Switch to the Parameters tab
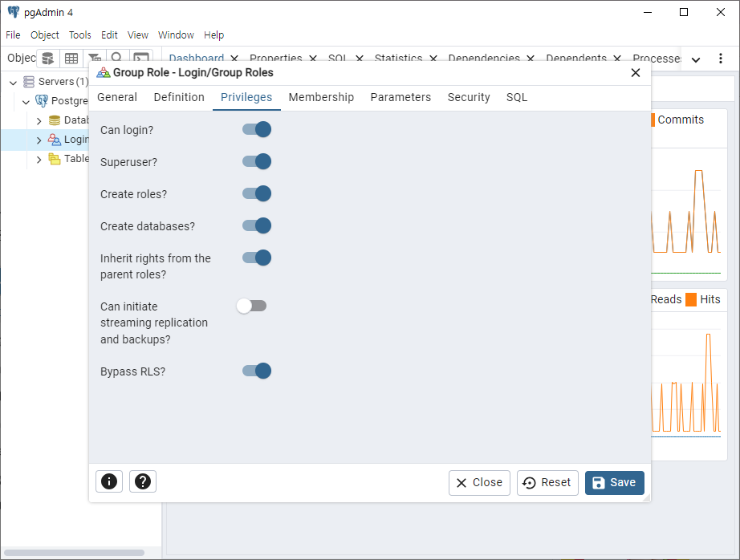The height and width of the screenshot is (560, 740). [400, 97]
